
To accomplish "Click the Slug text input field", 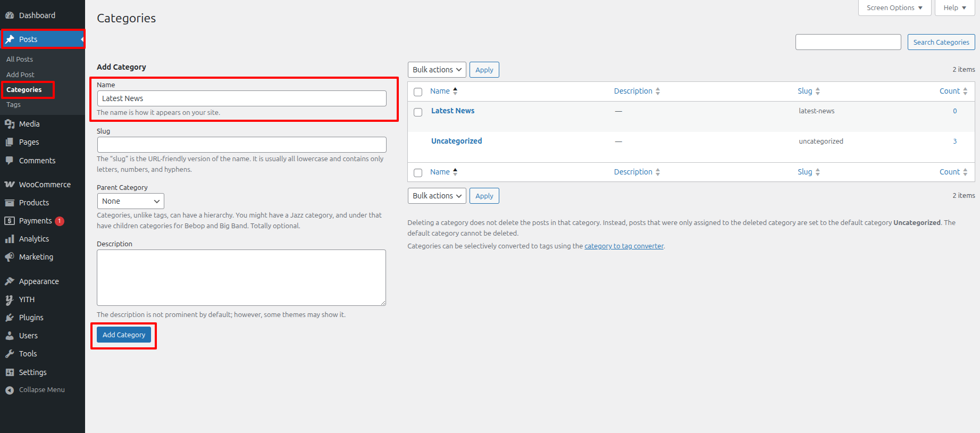I will (x=241, y=145).
